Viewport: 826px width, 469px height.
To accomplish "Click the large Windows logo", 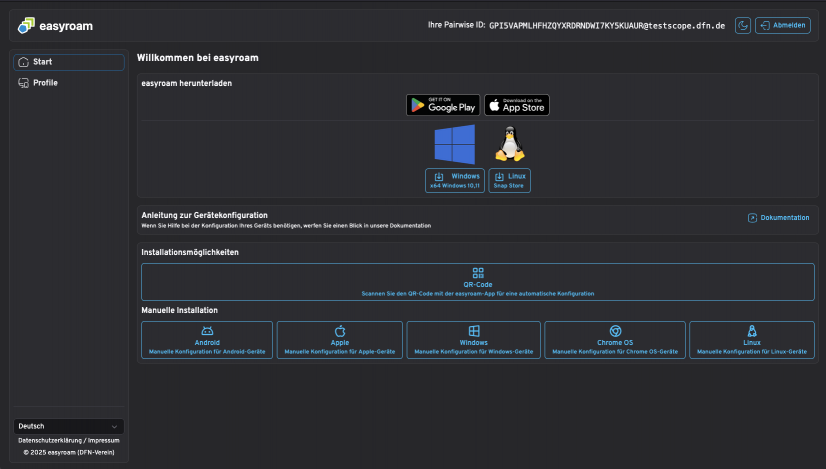I will 455,144.
